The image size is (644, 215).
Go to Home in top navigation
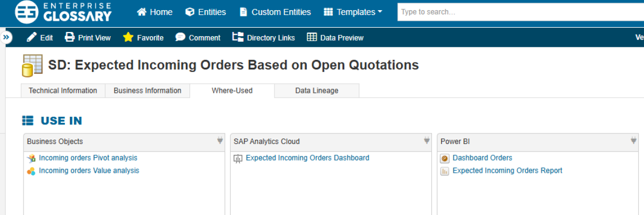tap(154, 12)
